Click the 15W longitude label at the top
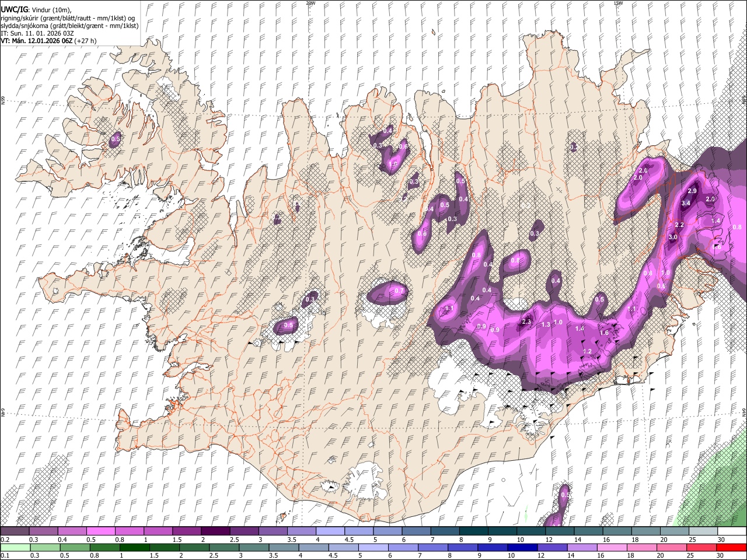747x560 pixels. (618, 3)
